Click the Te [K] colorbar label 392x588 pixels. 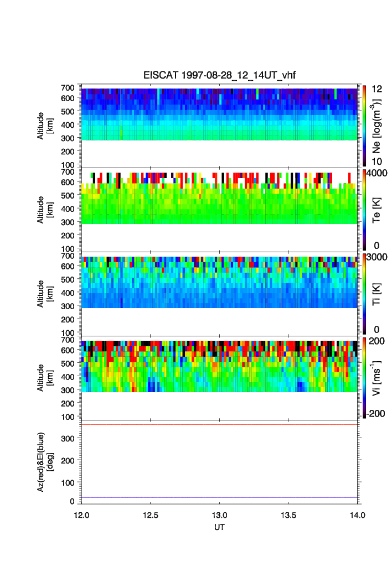coord(376,210)
